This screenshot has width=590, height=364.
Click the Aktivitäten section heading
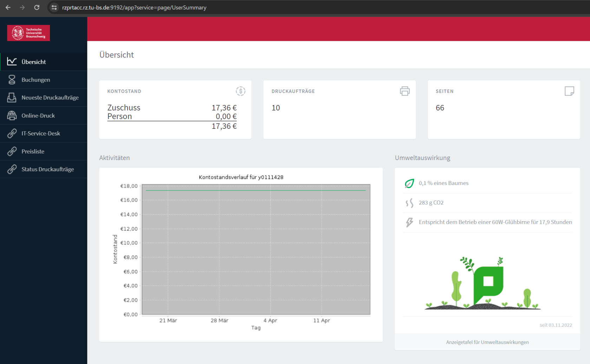[114, 158]
